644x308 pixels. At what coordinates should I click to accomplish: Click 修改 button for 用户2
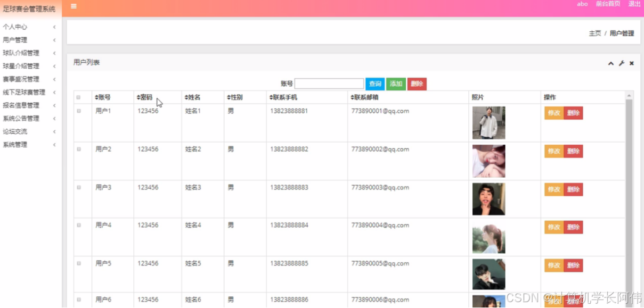point(554,151)
